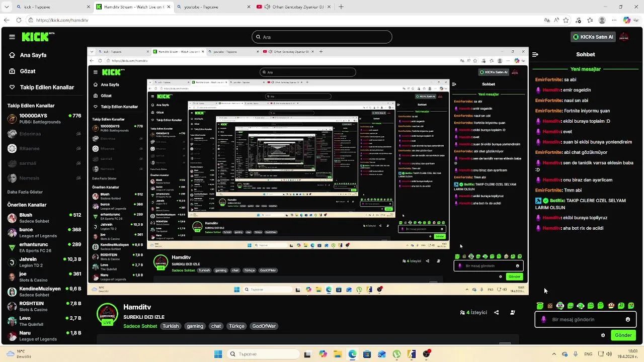Open the KendineMuzisyen channel in the outer sidebar
The height and width of the screenshot is (362, 644).
click(44, 292)
